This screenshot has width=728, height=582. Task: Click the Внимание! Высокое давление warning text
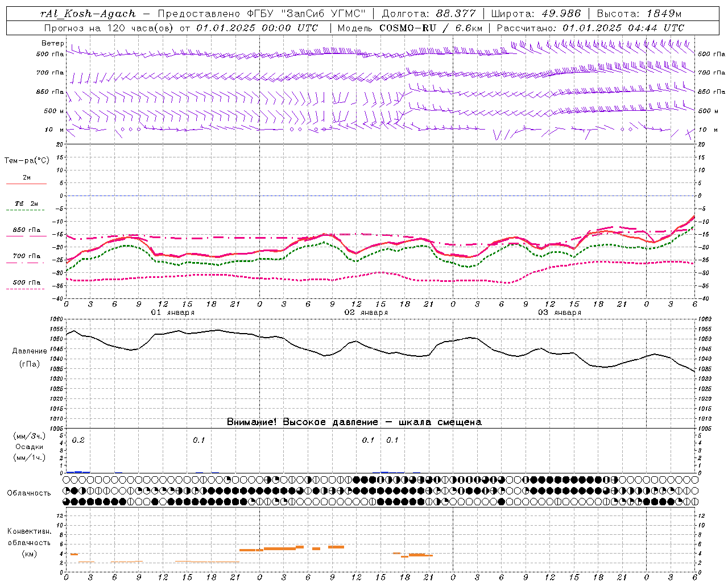[x=354, y=422]
